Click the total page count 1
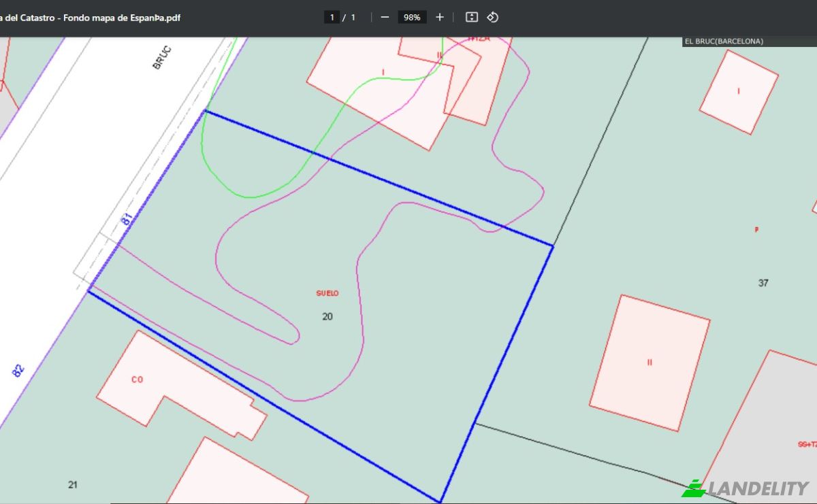 click(353, 17)
